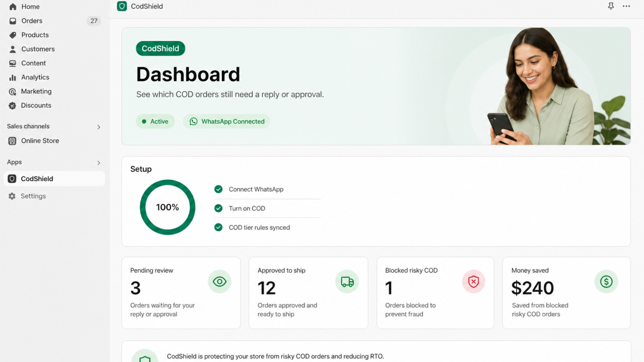Click the Customers person icon

(x=13, y=49)
